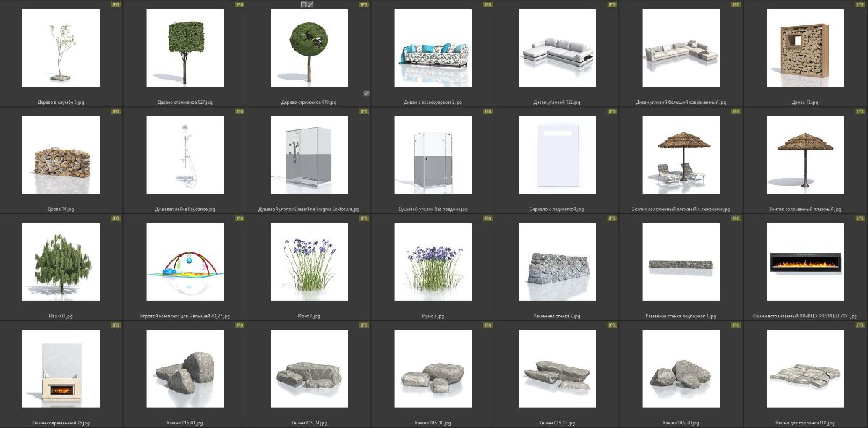Click the file name "Камни 015_04.jpg"
The width and height of the screenshot is (868, 428).
point(310,424)
